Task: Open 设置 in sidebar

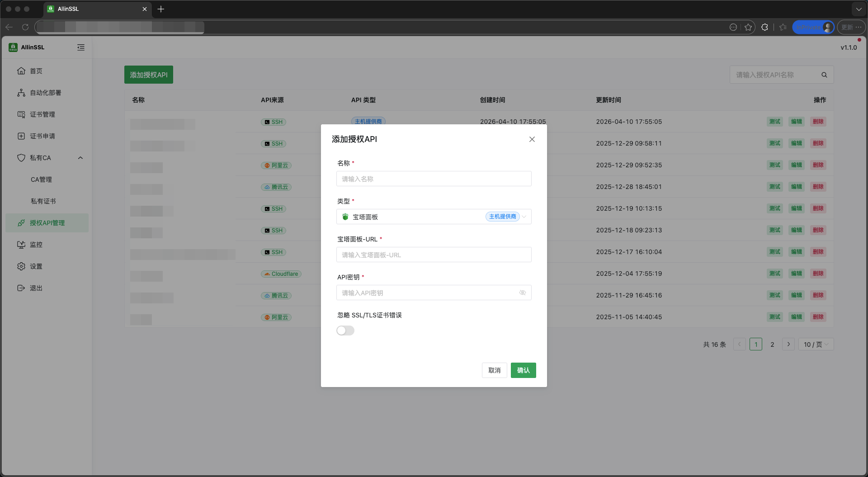Action: (47, 266)
